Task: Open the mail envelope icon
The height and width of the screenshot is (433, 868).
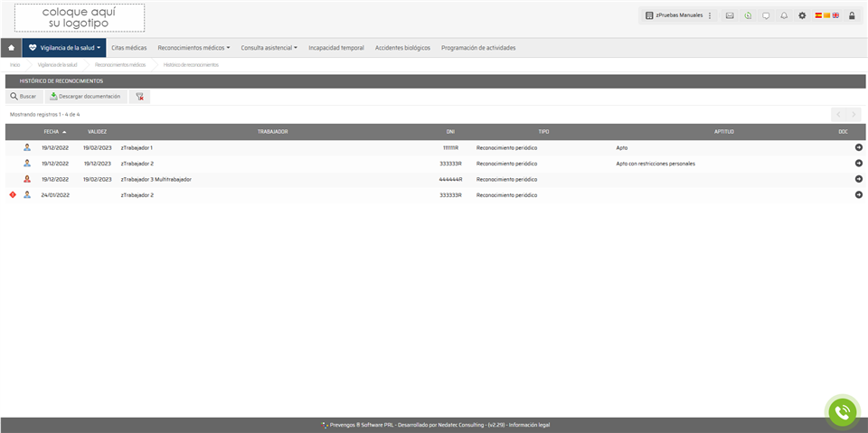Action: point(730,15)
